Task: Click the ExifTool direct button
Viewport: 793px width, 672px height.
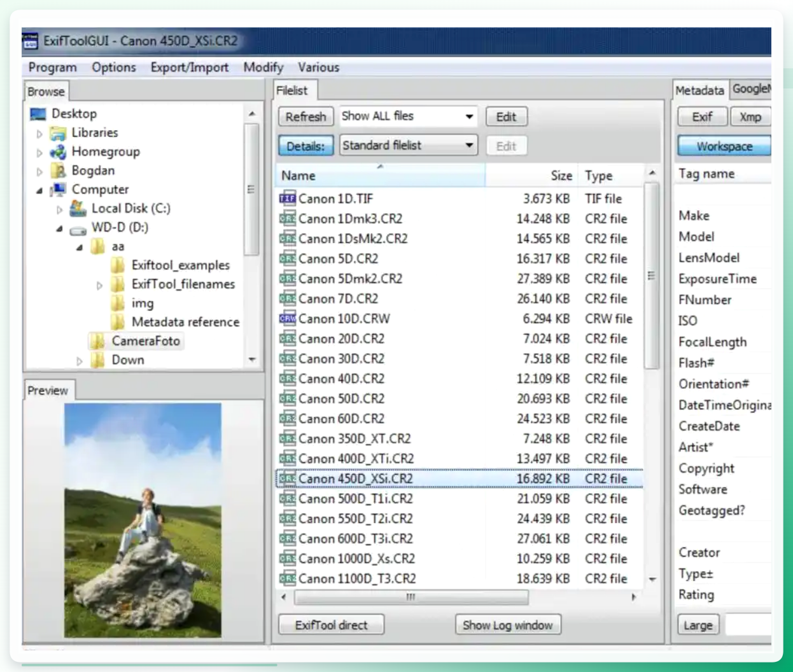Action: pyautogui.click(x=331, y=625)
